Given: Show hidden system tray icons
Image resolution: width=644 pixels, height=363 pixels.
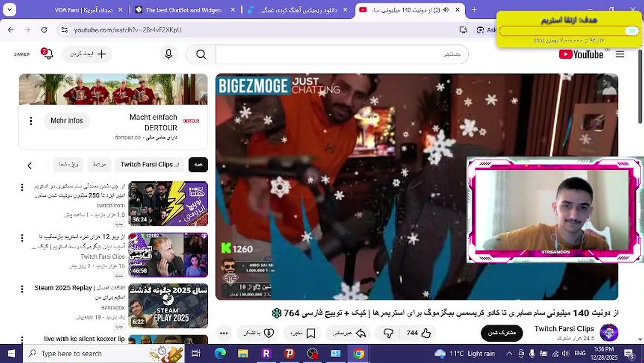Looking at the screenshot, I should pos(509,354).
